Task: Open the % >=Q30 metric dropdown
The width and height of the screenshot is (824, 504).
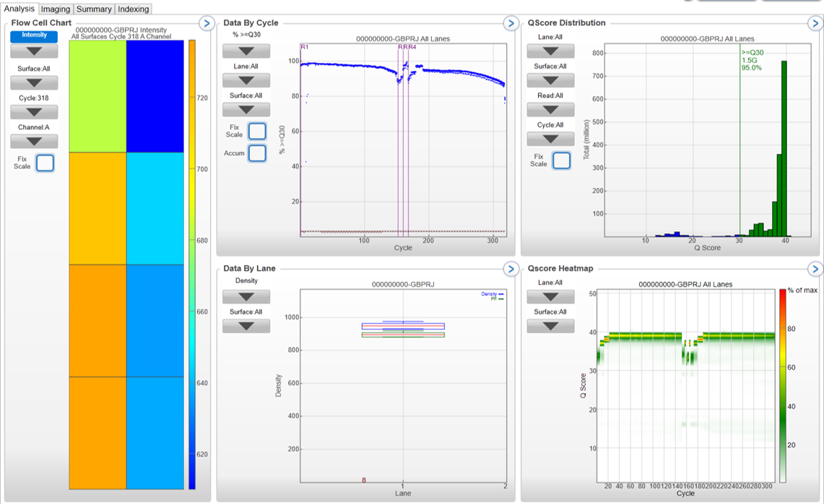Action: coord(246,51)
